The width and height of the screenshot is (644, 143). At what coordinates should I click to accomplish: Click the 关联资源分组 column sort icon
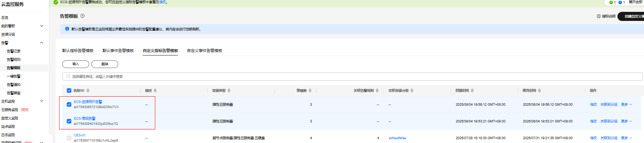tap(412, 91)
